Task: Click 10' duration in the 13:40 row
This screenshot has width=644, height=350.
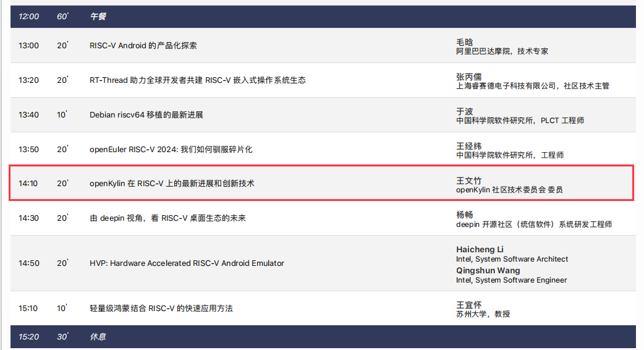Action: 62,114
